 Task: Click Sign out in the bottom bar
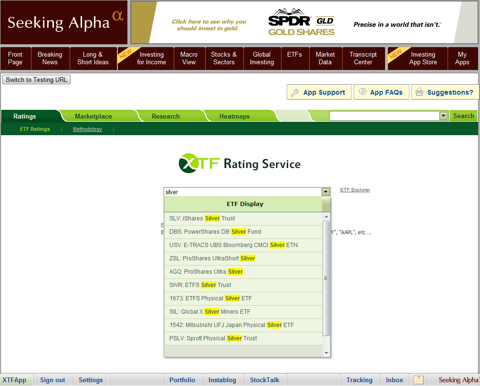pyautogui.click(x=53, y=380)
